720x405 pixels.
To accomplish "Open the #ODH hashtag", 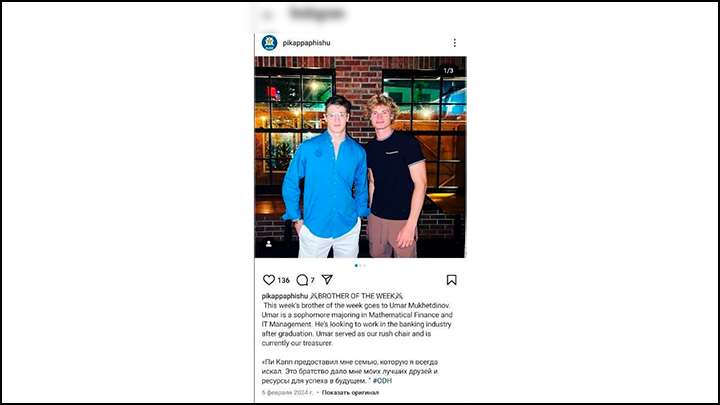I will (382, 381).
